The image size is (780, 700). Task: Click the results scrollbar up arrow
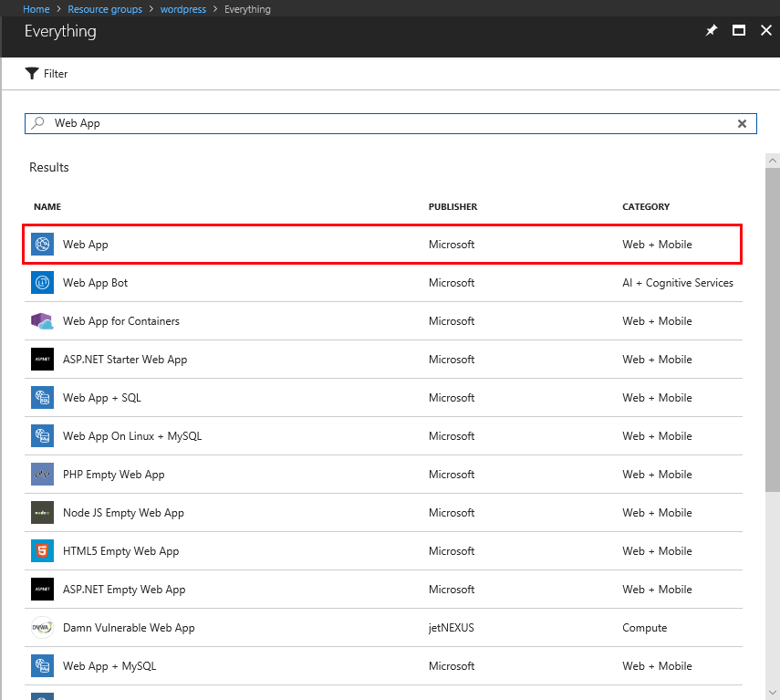coord(772,161)
